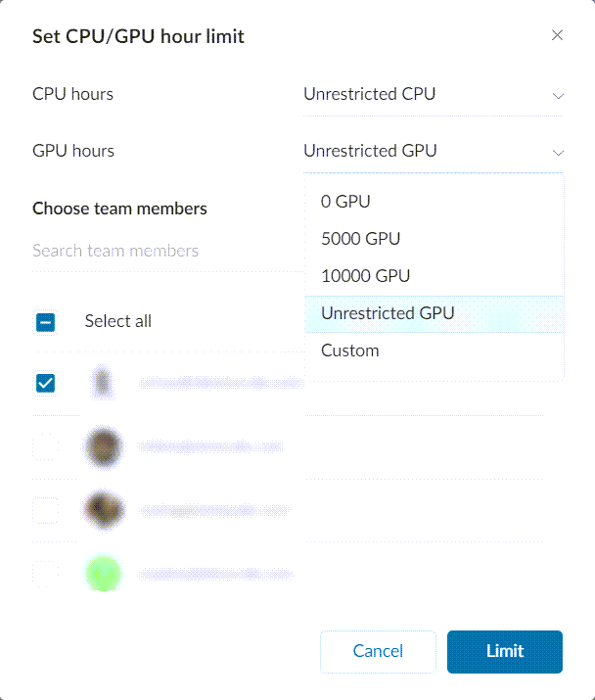The image size is (595, 700).
Task: Click the second team member's avatar
Action: pyautogui.click(x=103, y=447)
